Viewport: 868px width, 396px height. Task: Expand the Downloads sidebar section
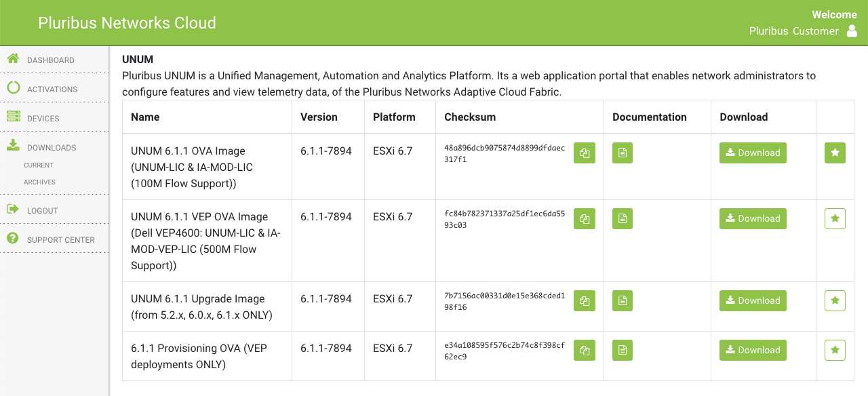54,147
